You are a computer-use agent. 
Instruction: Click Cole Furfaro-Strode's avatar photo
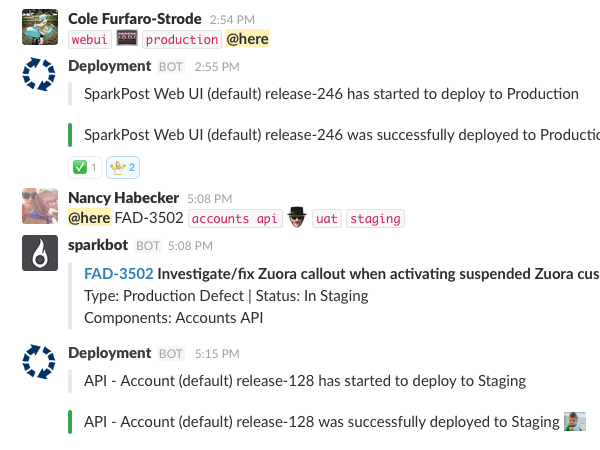40,27
